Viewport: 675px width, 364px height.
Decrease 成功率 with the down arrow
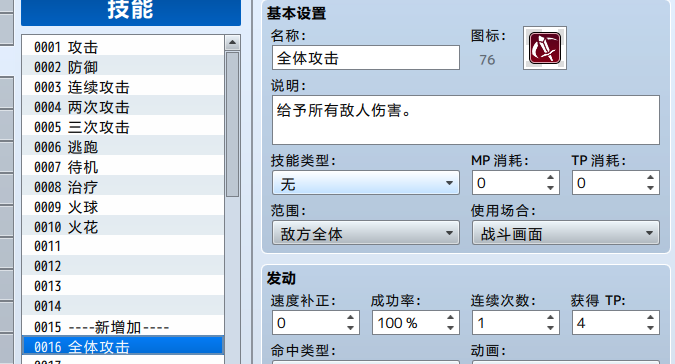coord(450,328)
